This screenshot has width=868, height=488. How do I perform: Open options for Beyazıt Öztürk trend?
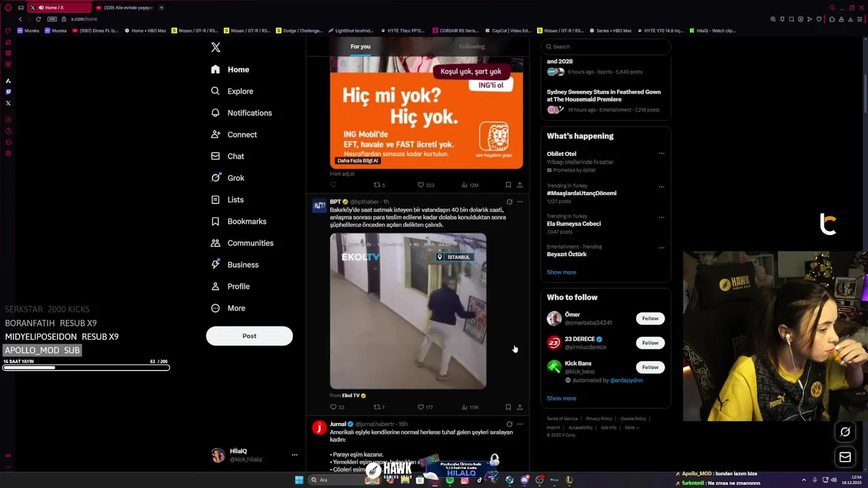click(x=661, y=247)
